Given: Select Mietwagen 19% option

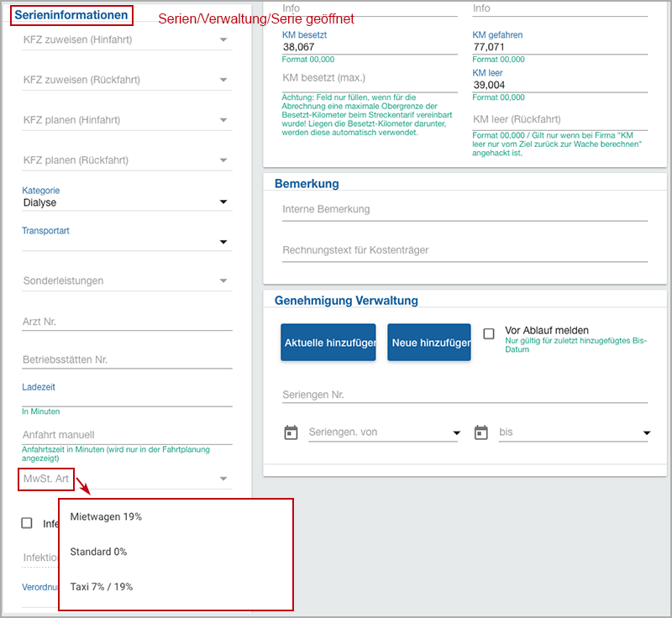Looking at the screenshot, I should 106,516.
